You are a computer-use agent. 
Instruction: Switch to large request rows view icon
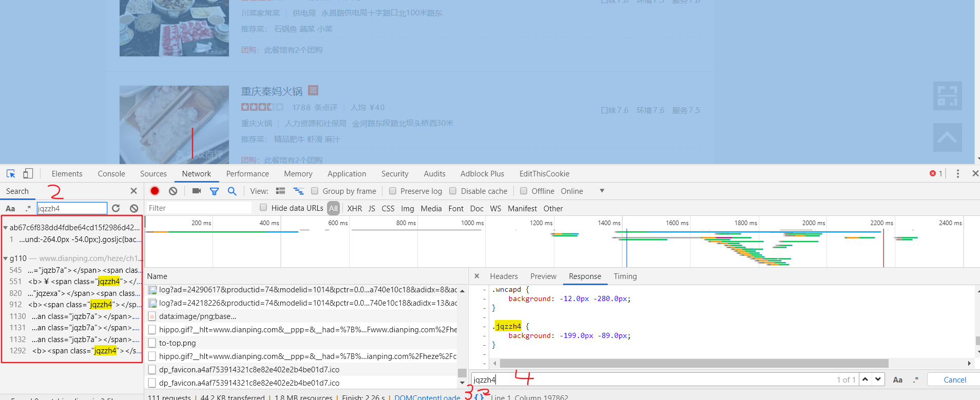pyautogui.click(x=280, y=191)
